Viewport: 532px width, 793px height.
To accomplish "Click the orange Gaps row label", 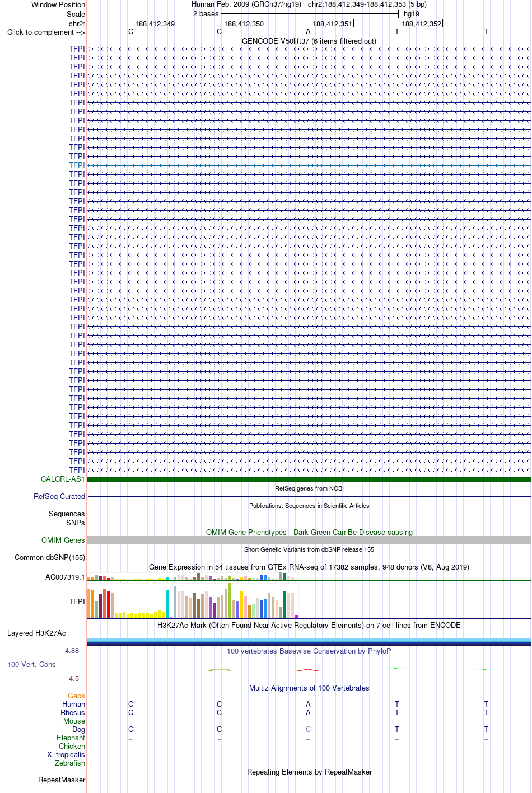I will click(76, 696).
